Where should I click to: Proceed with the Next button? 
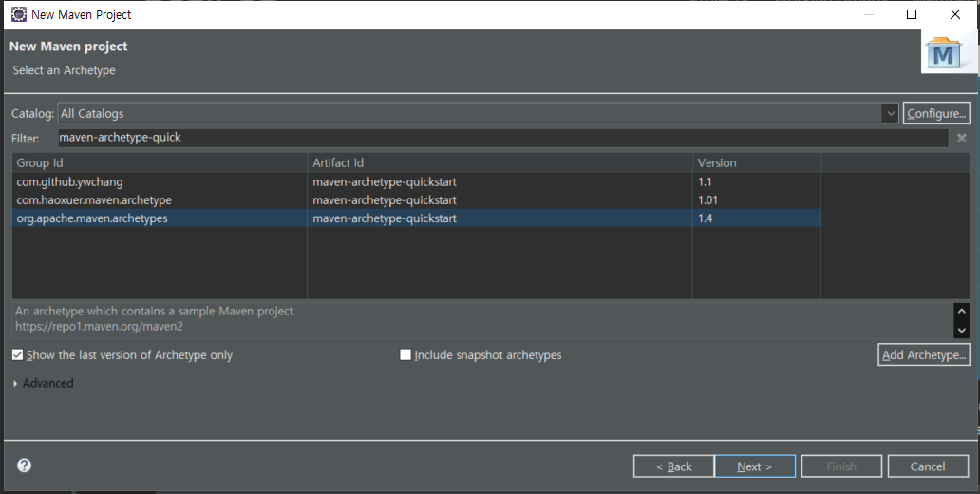tap(755, 466)
